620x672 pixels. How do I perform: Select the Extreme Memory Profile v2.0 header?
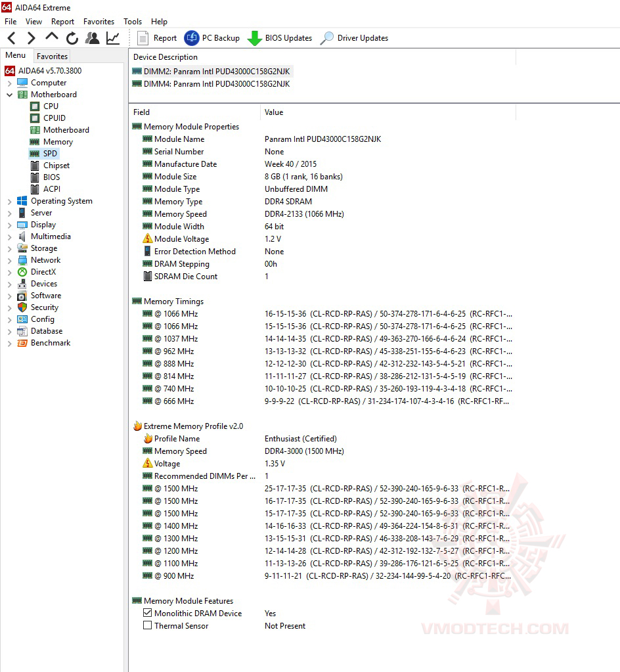coord(188,426)
